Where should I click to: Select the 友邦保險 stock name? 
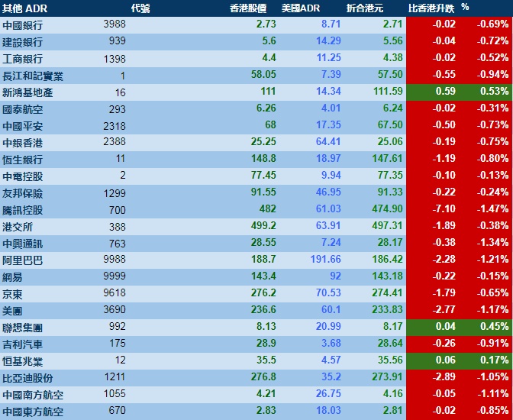click(23, 193)
